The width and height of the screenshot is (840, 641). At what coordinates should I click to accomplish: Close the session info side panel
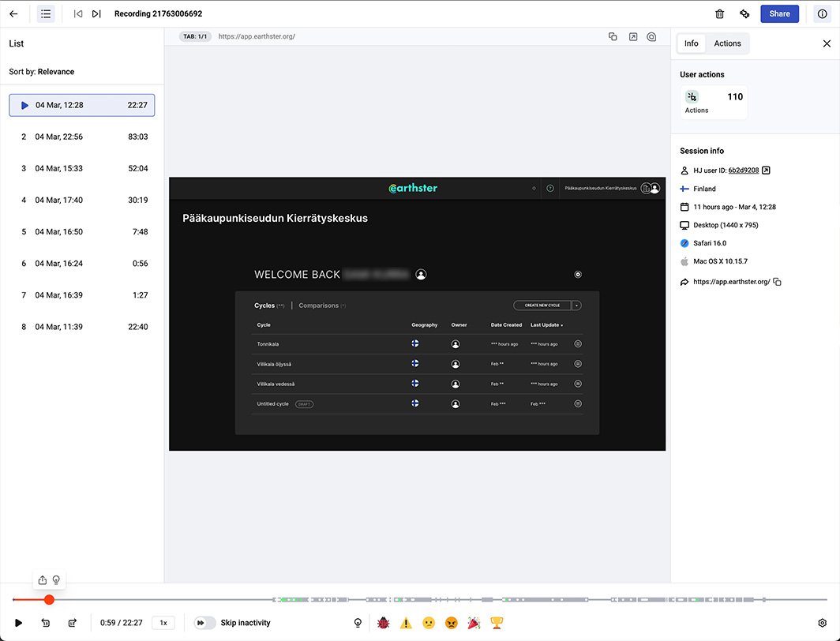(x=827, y=43)
